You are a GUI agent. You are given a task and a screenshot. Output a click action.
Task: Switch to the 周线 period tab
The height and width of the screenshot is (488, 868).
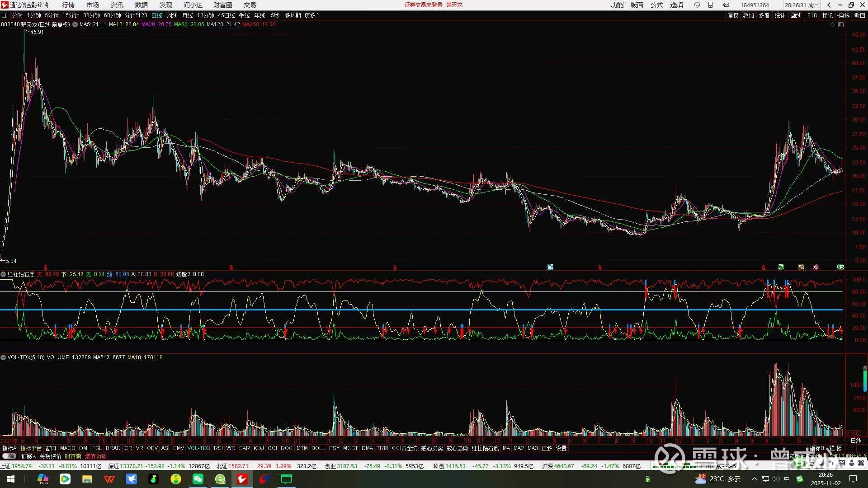[172, 15]
